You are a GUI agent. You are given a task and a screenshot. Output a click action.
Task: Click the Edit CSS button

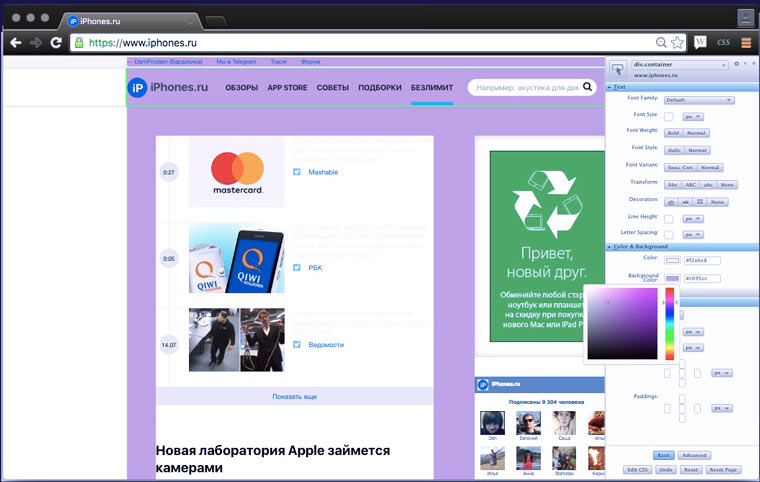click(637, 470)
